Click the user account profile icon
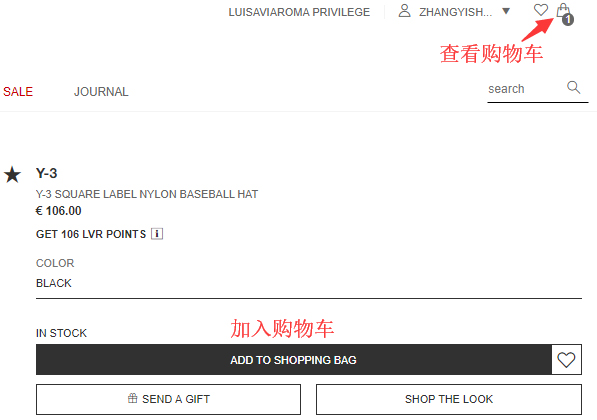Viewport: 597px width, 420px height. click(404, 11)
